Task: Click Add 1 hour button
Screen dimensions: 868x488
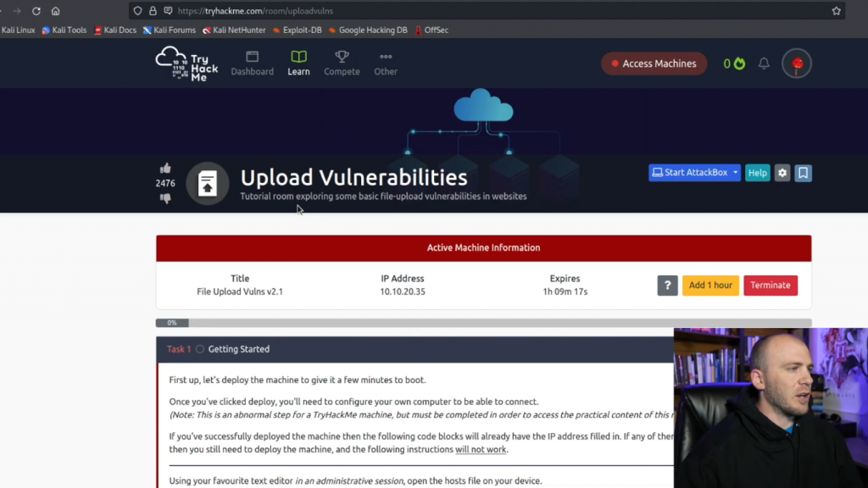Action: click(x=710, y=286)
